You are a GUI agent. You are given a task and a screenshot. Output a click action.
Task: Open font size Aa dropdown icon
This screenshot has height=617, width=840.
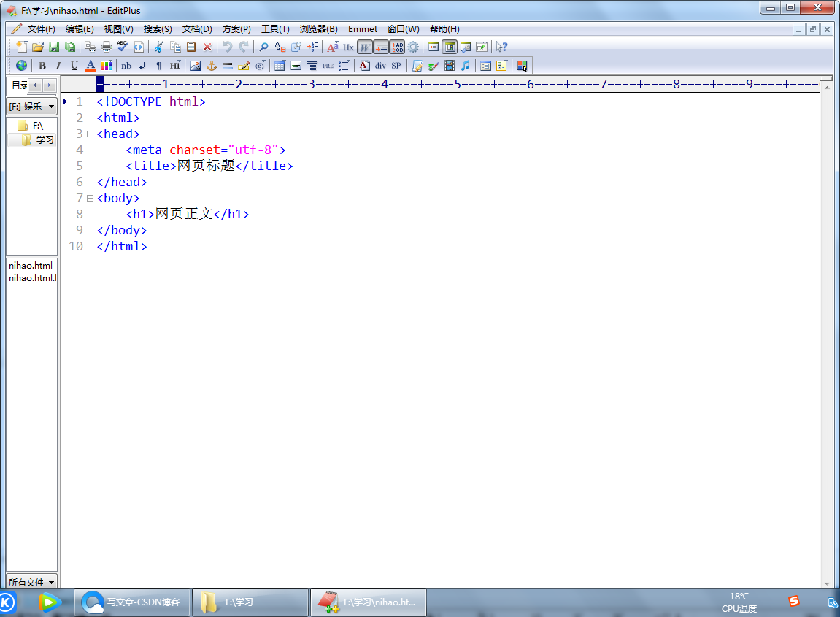click(x=333, y=47)
